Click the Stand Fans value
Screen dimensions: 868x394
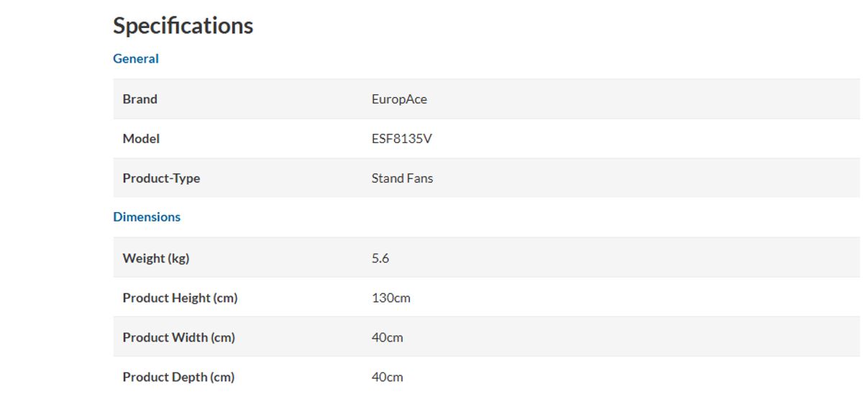402,178
